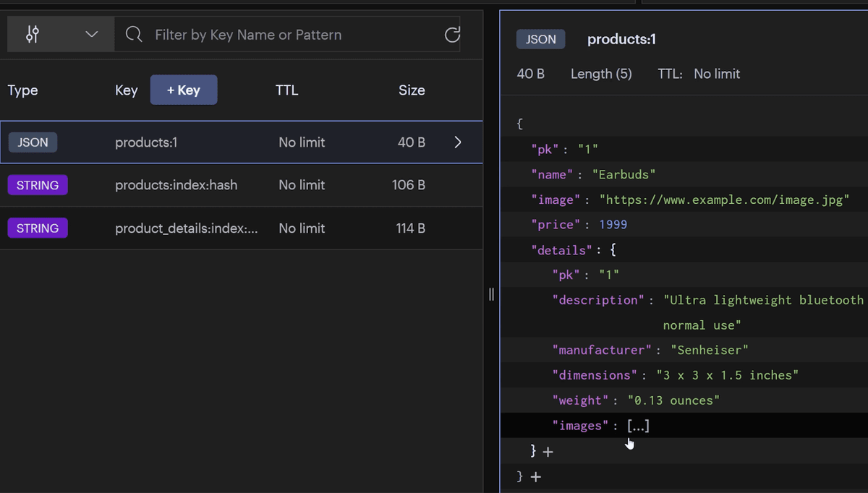Click the filter sliders icon

point(33,35)
